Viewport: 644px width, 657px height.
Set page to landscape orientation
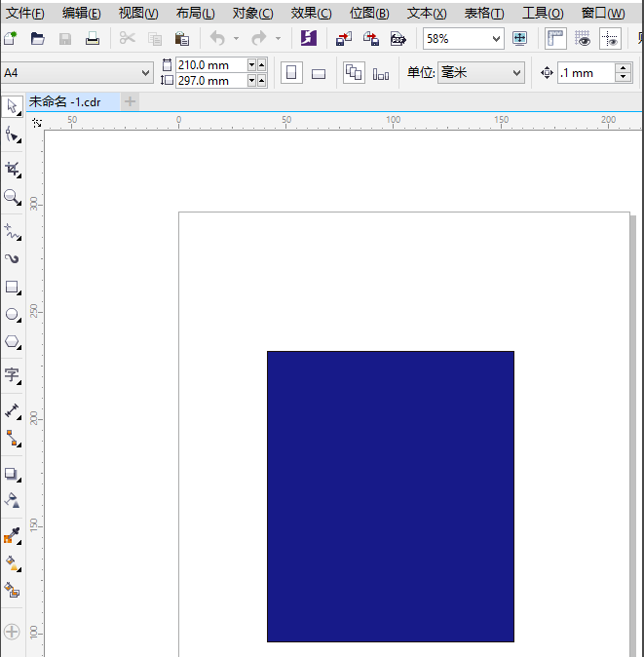tap(319, 74)
